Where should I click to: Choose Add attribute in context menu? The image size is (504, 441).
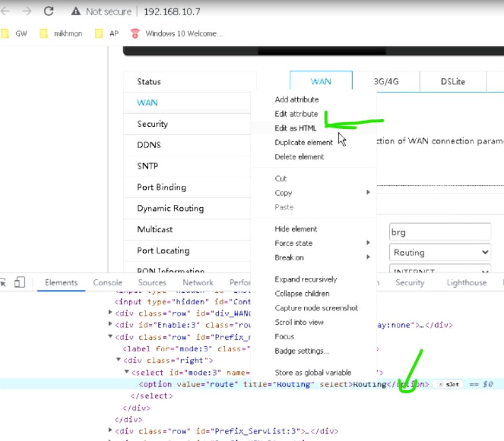click(313, 100)
